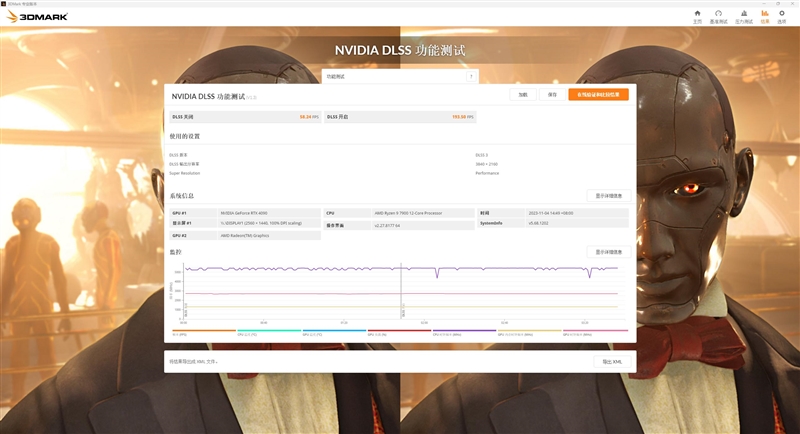The height and width of the screenshot is (434, 800).
Task: Click the 3840 × 2160 output resolution value
Action: tap(486, 164)
